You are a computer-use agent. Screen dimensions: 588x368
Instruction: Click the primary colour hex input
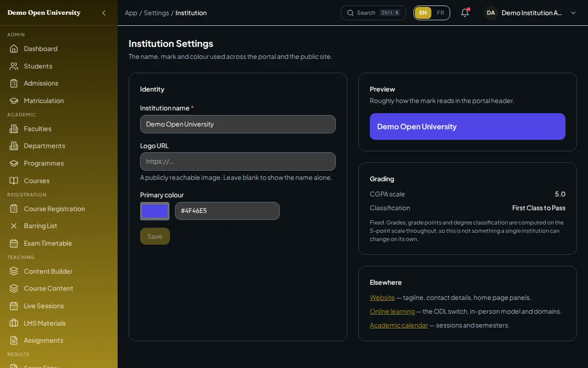[227, 211]
